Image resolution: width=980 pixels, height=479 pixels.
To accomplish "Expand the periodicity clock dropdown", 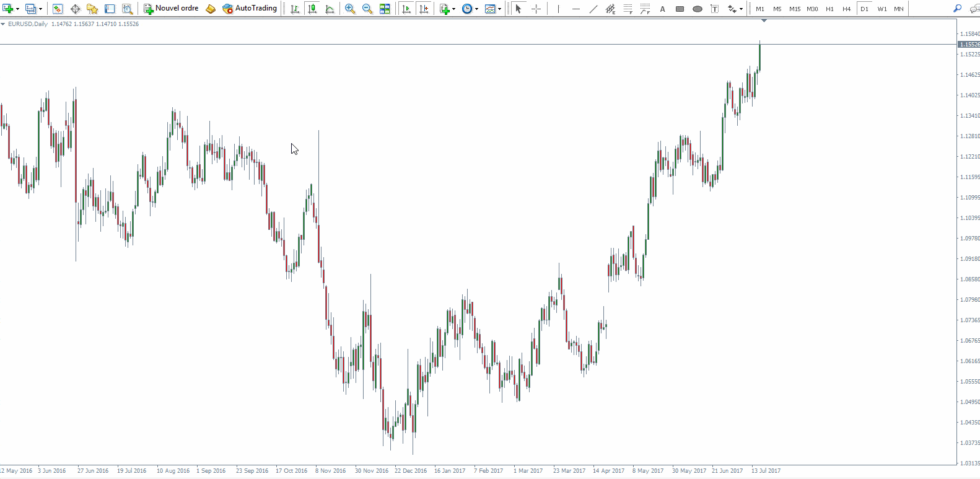I will (x=476, y=9).
